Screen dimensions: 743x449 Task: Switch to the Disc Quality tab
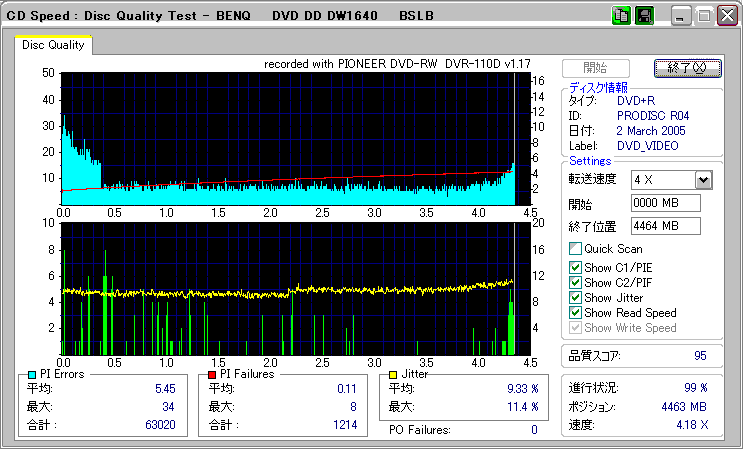coord(53,45)
